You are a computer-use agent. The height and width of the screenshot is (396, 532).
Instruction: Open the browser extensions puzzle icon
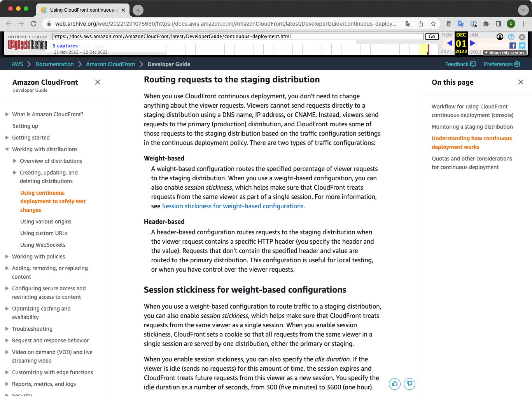[486, 24]
